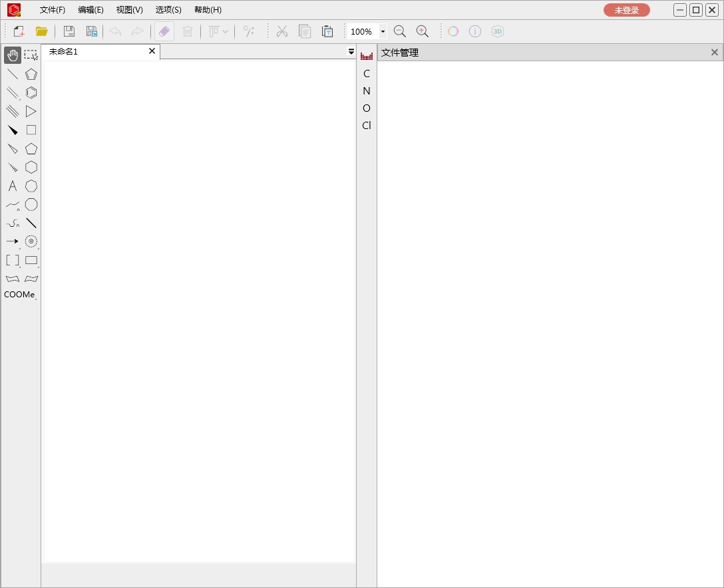Click the copy icon

pos(305,31)
